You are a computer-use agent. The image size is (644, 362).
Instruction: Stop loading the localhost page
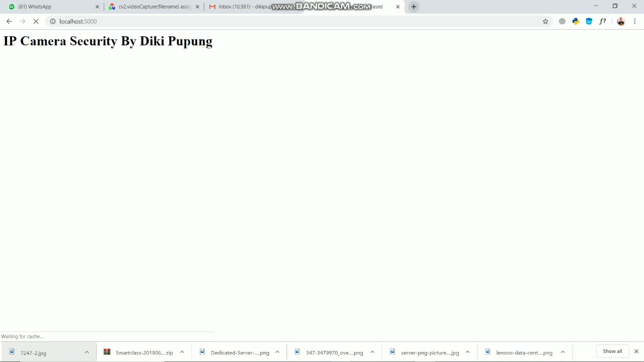click(x=36, y=21)
